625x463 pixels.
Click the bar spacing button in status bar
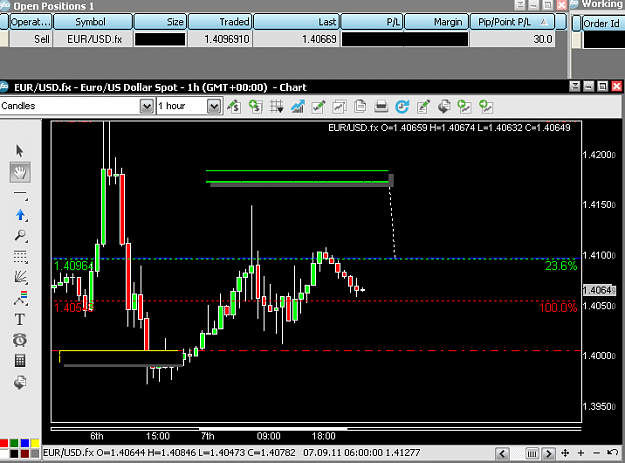532,453
